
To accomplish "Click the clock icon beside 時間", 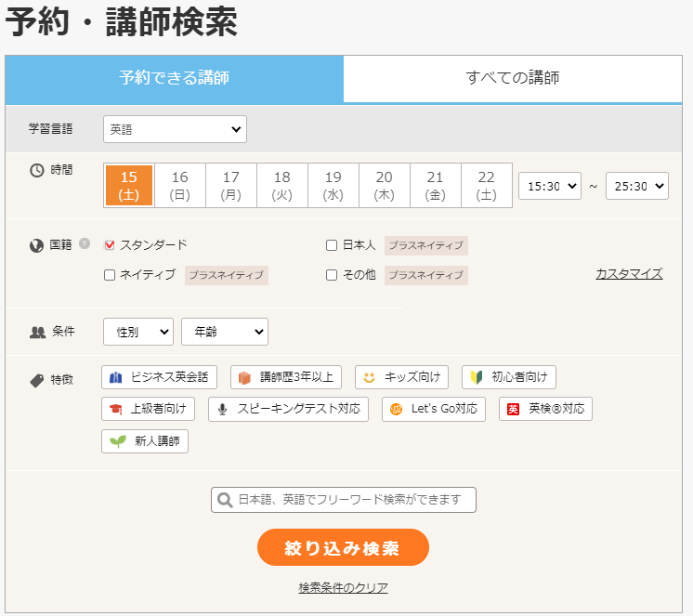I will click(x=36, y=170).
